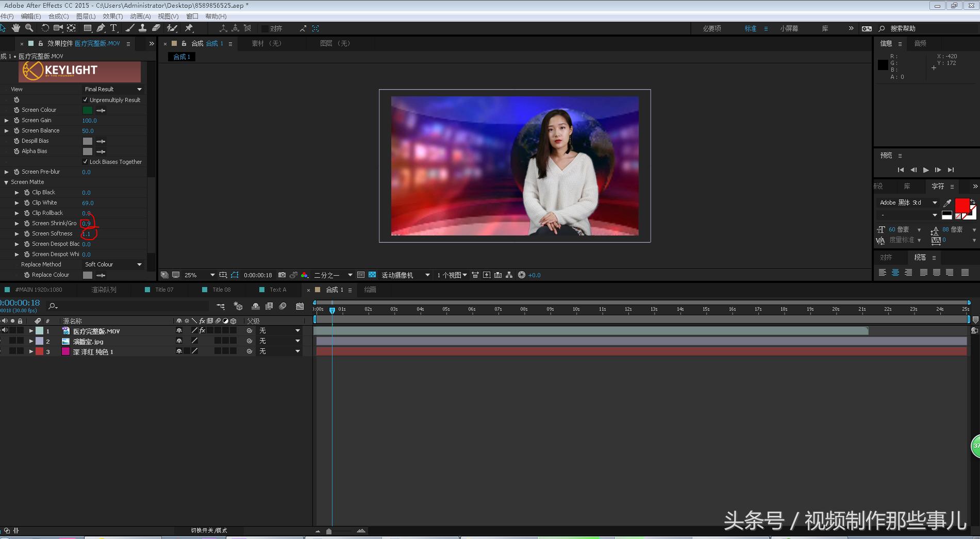This screenshot has width=980, height=539.
Task: Uncheck Unpremultiply Result checkbox
Action: tap(86, 100)
